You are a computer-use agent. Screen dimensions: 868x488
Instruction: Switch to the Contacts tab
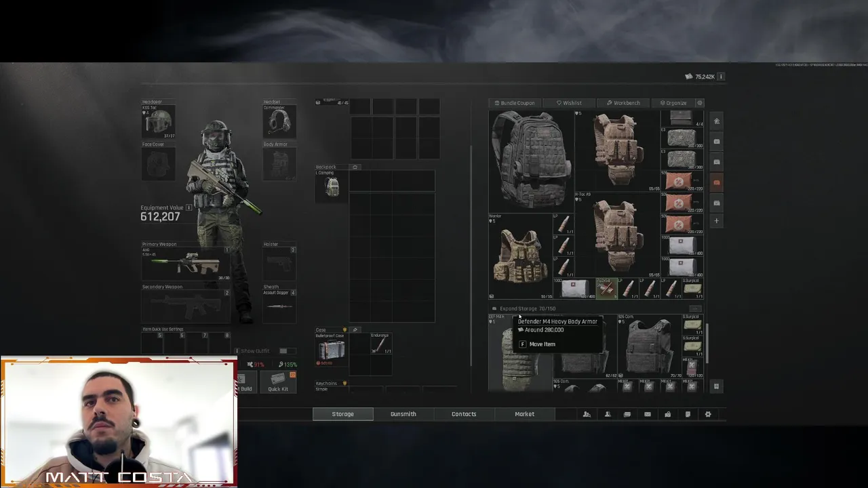[x=464, y=414]
